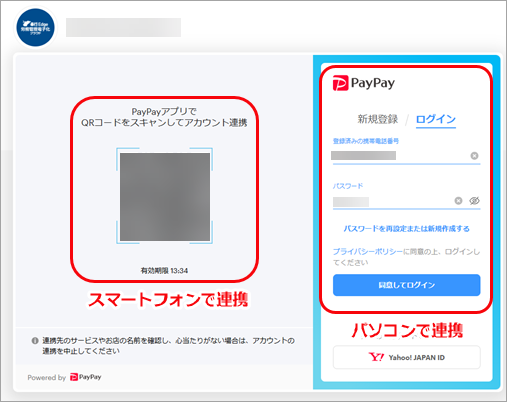The image size is (507, 402).
Task: Click the 有効期限 13:34 text
Action: (164, 271)
